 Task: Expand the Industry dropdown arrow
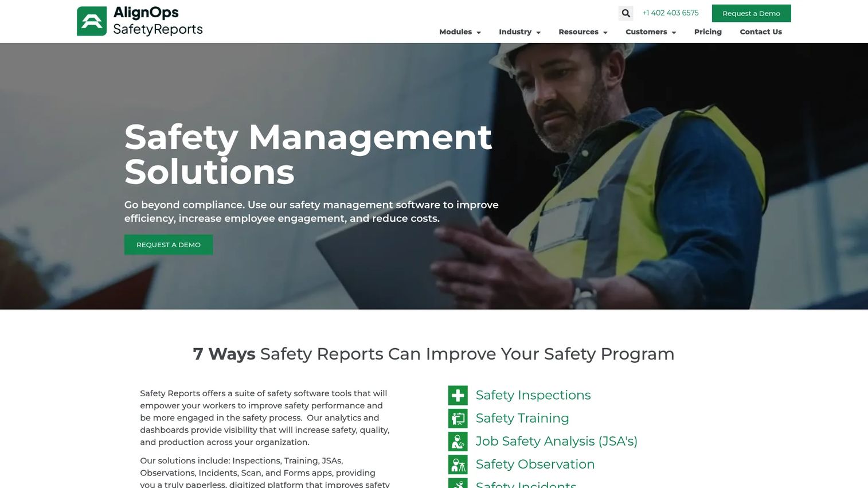[538, 33]
